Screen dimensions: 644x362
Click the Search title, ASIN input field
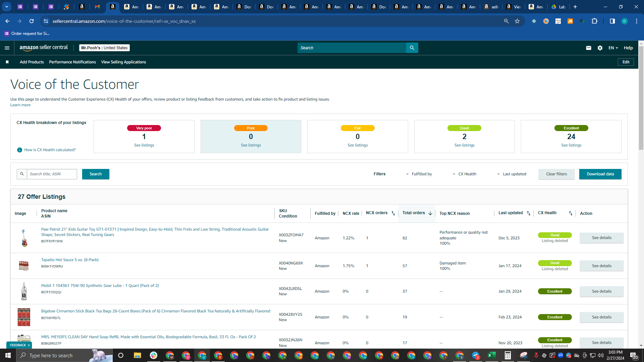pos(52,174)
